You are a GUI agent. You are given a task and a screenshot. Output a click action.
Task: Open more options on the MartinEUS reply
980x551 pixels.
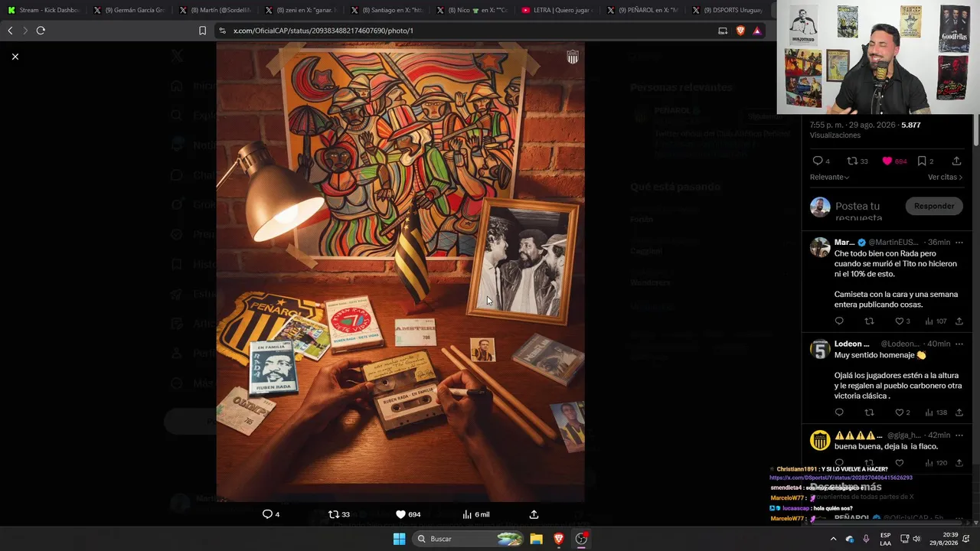959,243
